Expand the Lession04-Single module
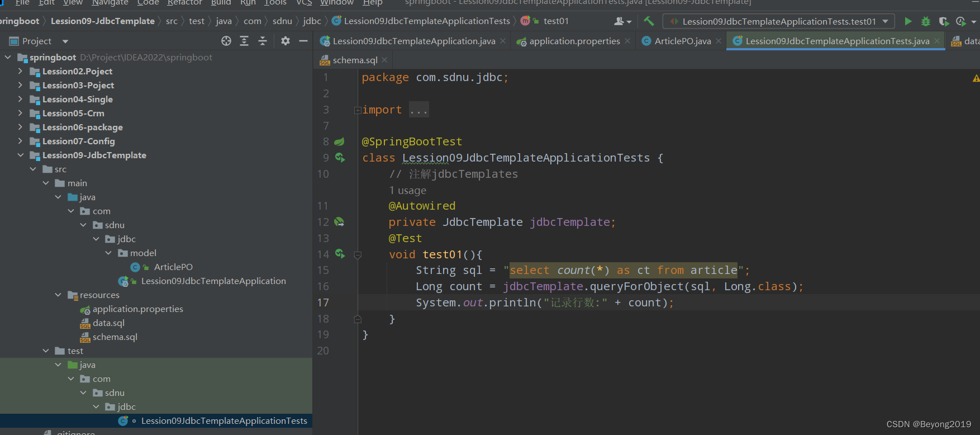980x435 pixels. 21,99
